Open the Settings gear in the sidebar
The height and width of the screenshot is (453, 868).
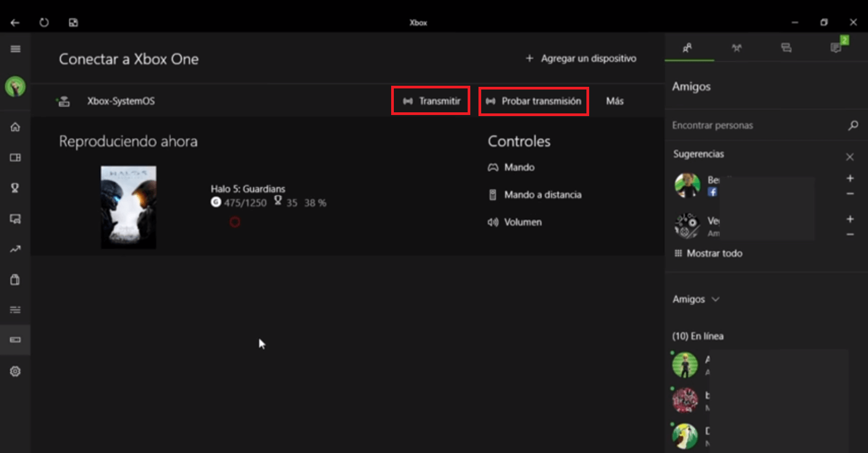(15, 371)
